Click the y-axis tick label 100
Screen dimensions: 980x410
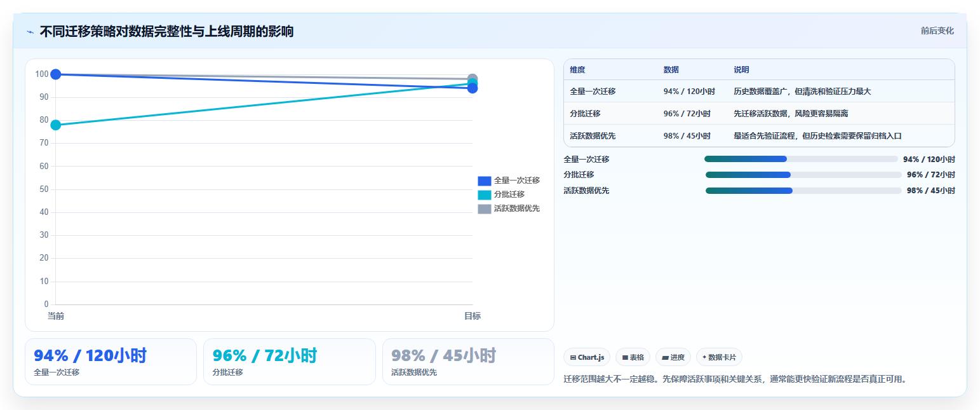(x=42, y=74)
